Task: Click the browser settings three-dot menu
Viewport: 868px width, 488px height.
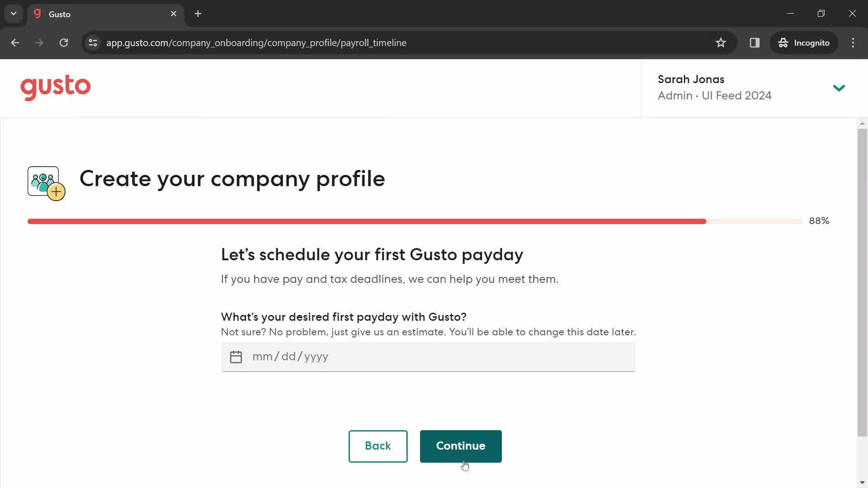Action: tap(854, 43)
